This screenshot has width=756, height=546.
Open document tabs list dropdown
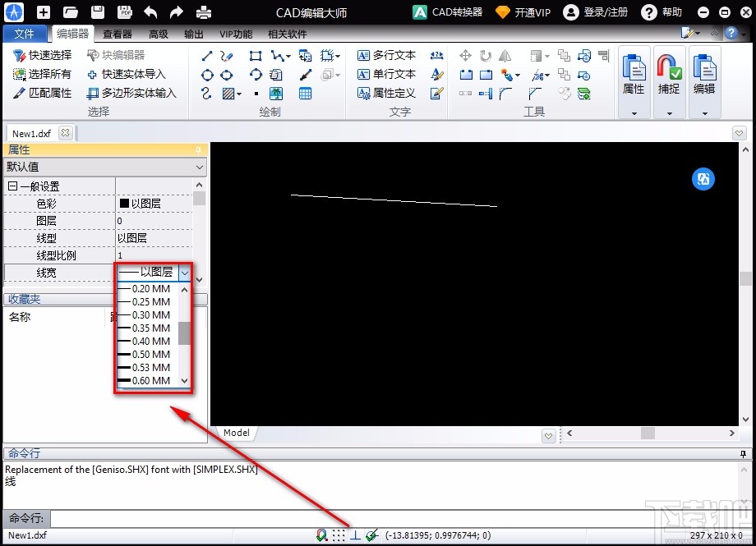click(x=739, y=133)
